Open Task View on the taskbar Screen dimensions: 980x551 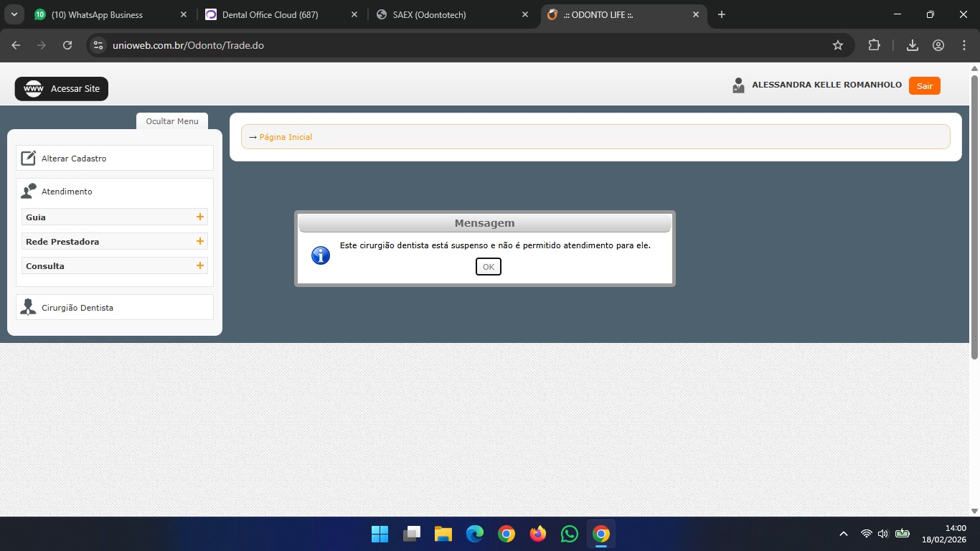[412, 534]
